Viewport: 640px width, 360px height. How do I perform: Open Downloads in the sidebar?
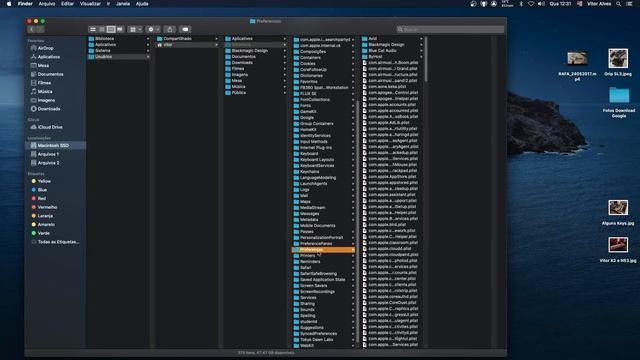[x=49, y=109]
